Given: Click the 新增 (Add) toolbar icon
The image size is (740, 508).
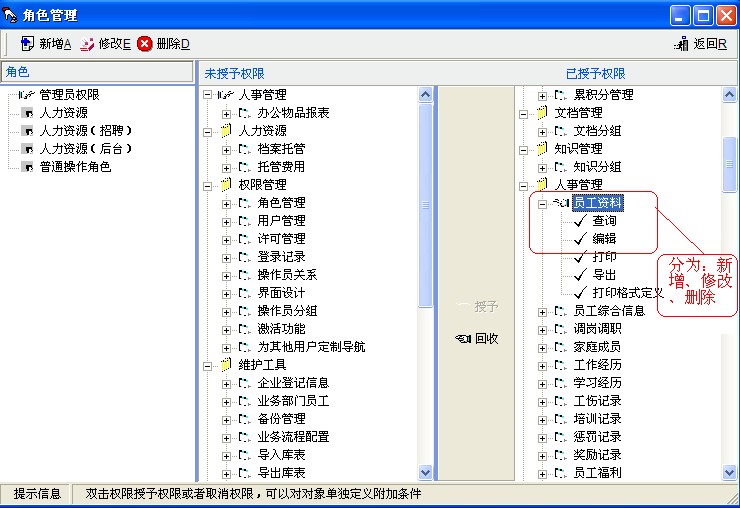Looking at the screenshot, I should [26, 44].
